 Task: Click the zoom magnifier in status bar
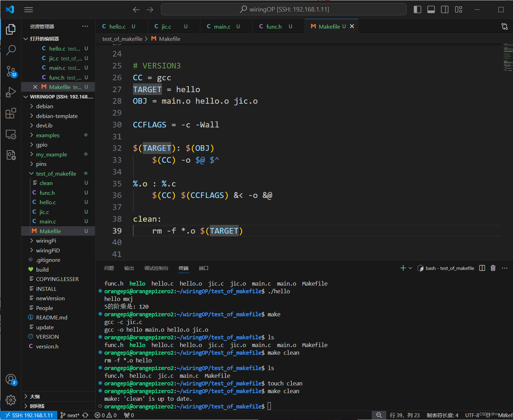pos(379,415)
